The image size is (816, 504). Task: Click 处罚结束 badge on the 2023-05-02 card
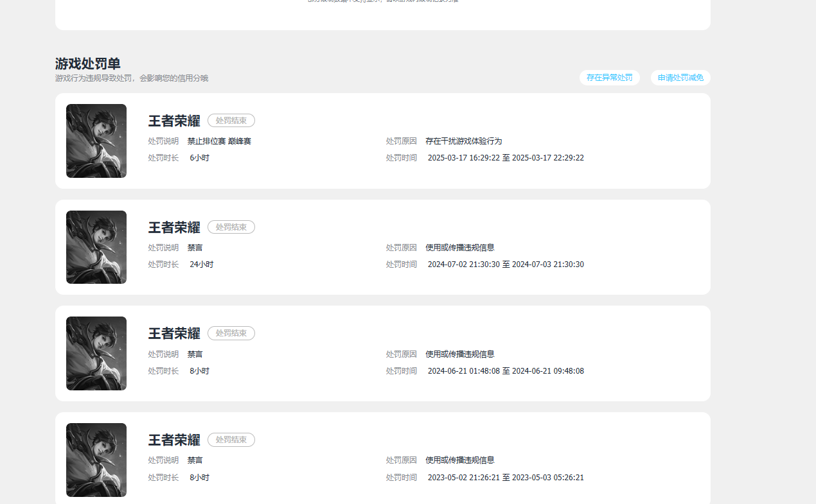click(231, 440)
